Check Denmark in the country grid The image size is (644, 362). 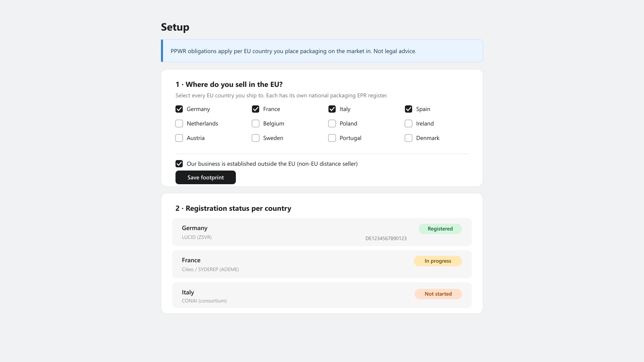(409, 138)
